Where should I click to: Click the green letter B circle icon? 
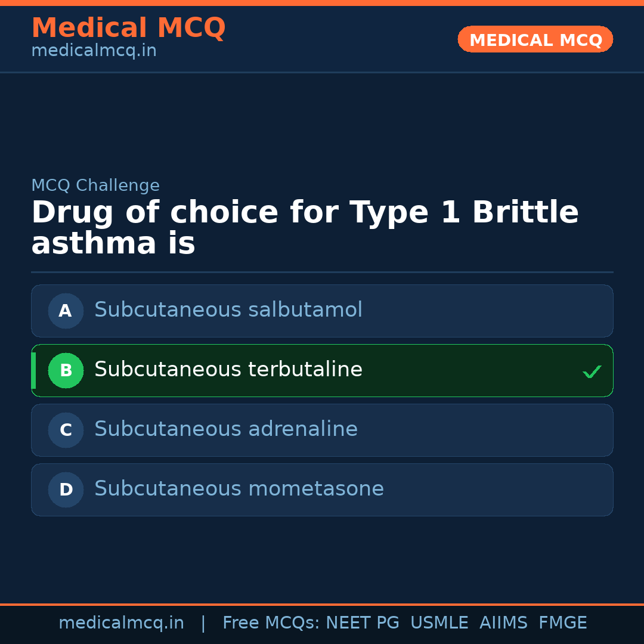click(x=66, y=370)
